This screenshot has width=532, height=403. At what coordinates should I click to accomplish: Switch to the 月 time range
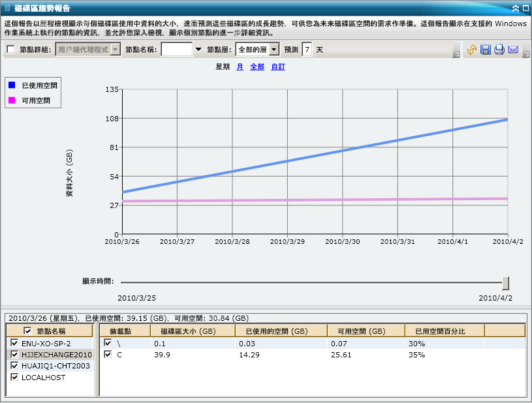tap(240, 67)
